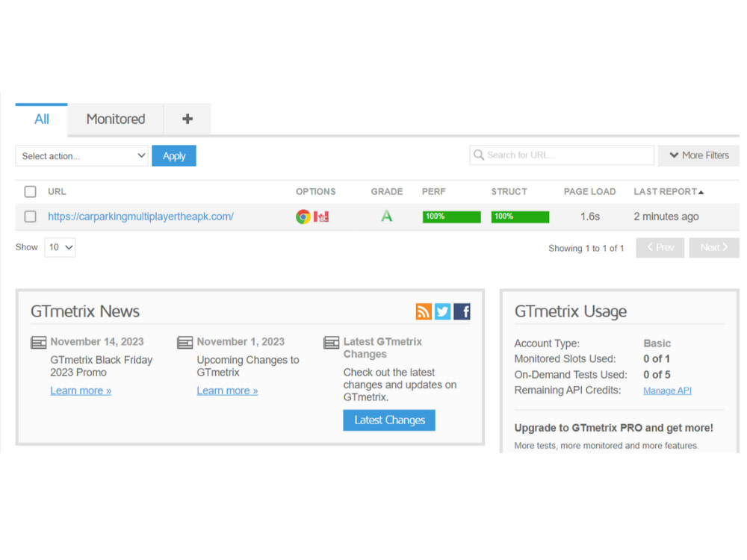This screenshot has width=747, height=560.
Task: Open the Manage API link
Action: (x=667, y=391)
